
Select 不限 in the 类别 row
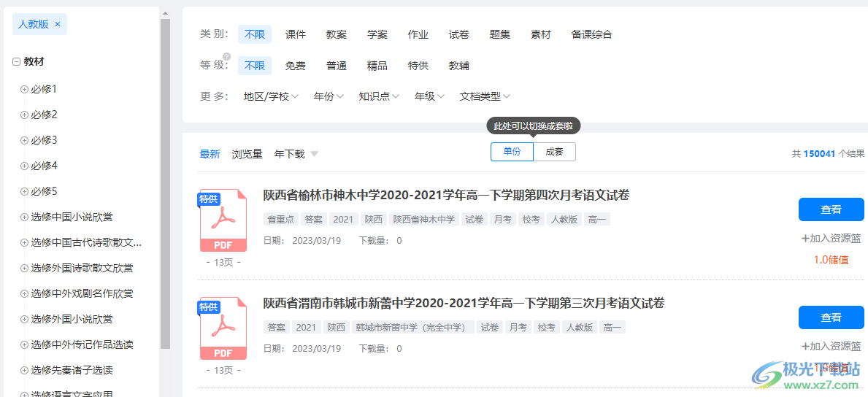pyautogui.click(x=255, y=34)
